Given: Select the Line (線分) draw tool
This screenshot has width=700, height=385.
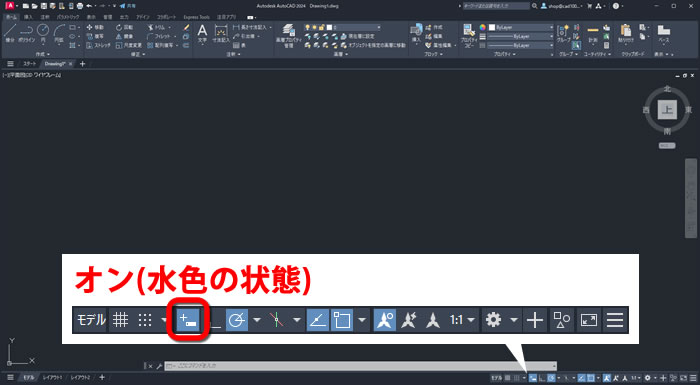Looking at the screenshot, I should pyautogui.click(x=10, y=33).
